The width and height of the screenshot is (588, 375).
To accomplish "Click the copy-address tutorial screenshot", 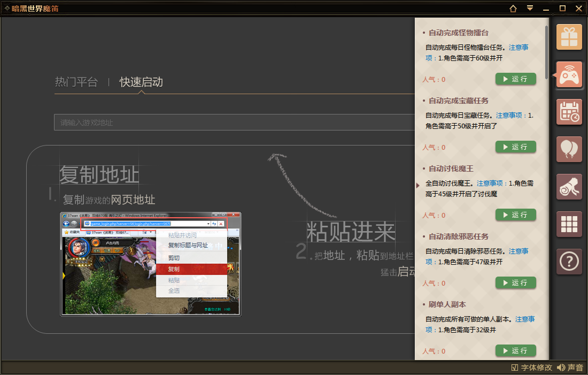I will point(150,264).
